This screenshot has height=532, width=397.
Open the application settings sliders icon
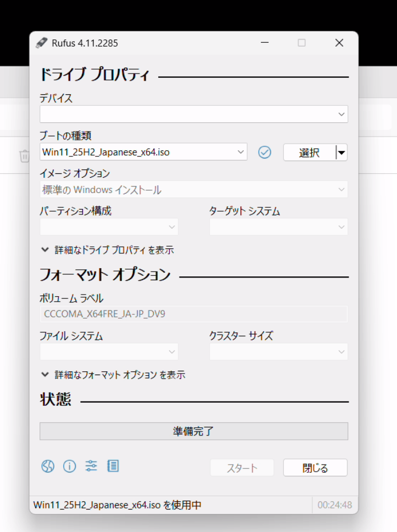pos(91,466)
